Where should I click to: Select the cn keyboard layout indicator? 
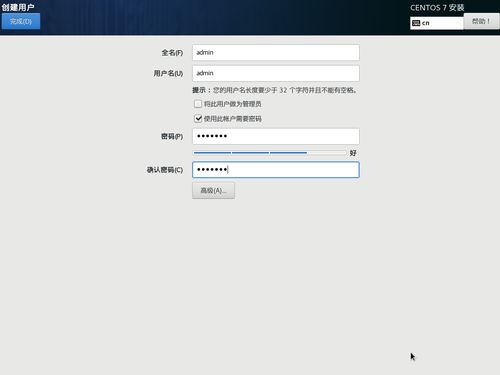click(x=437, y=23)
